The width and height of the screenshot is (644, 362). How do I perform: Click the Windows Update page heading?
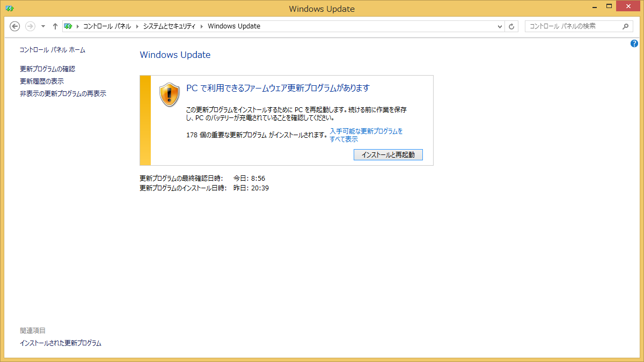tap(175, 55)
